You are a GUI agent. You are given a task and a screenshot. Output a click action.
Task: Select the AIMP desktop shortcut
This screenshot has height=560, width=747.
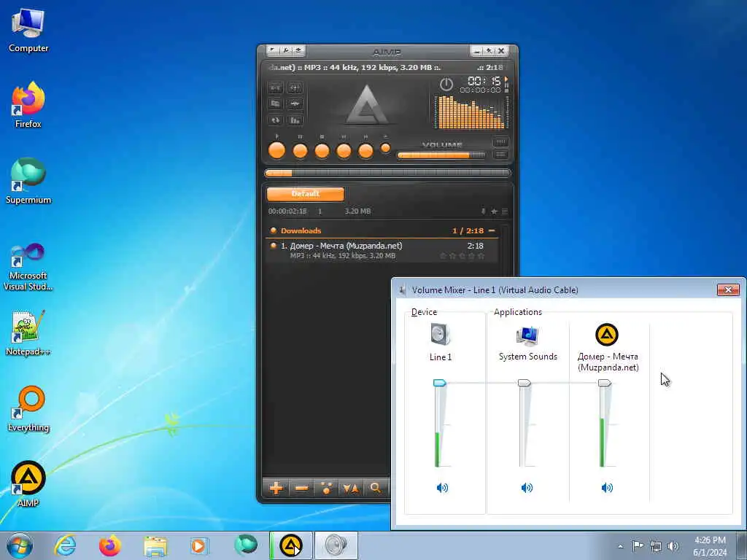(x=28, y=484)
